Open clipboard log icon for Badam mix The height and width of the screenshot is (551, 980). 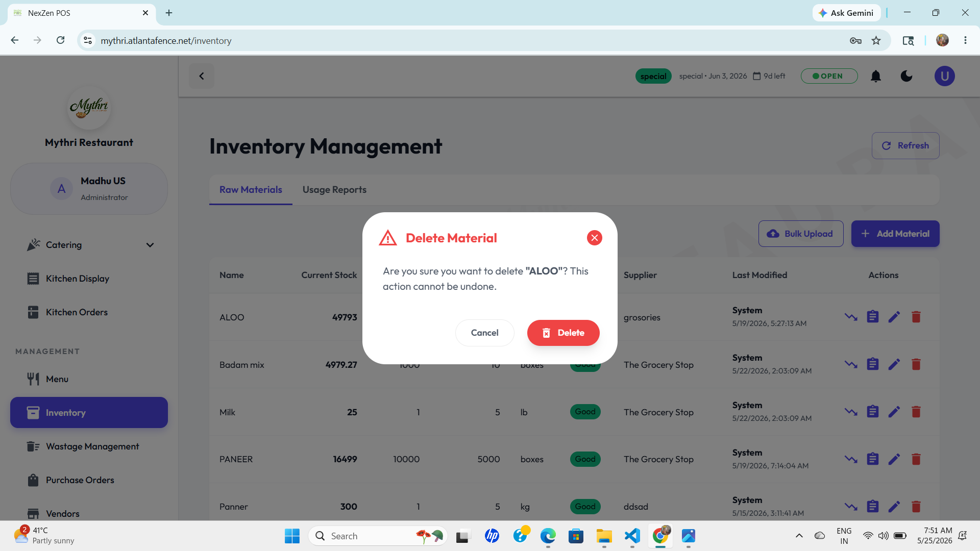[873, 364]
